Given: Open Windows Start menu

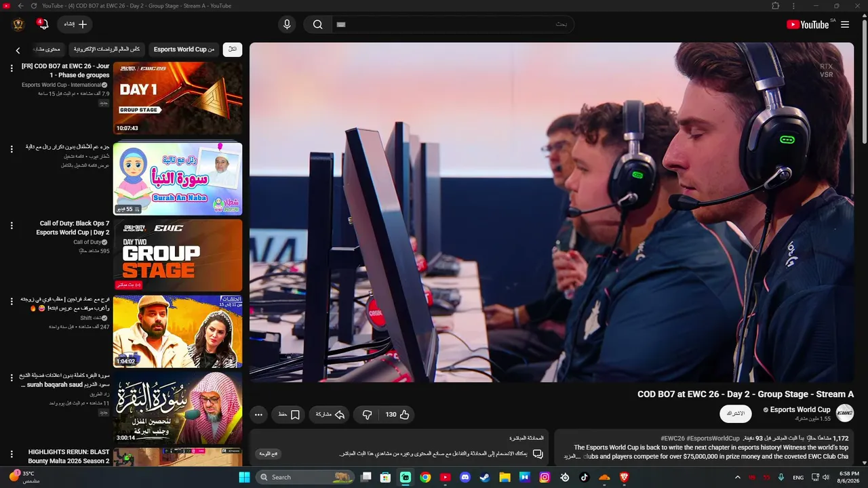Looking at the screenshot, I should point(244,477).
